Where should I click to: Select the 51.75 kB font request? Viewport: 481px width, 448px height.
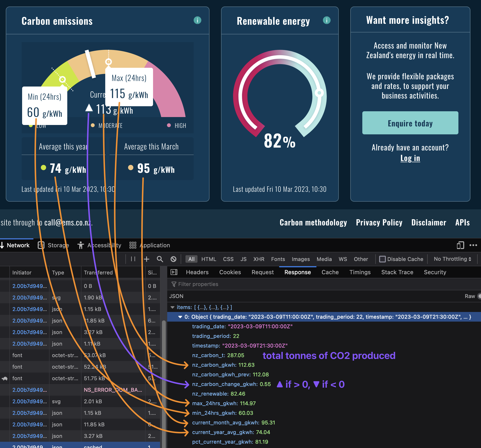[x=80, y=378]
